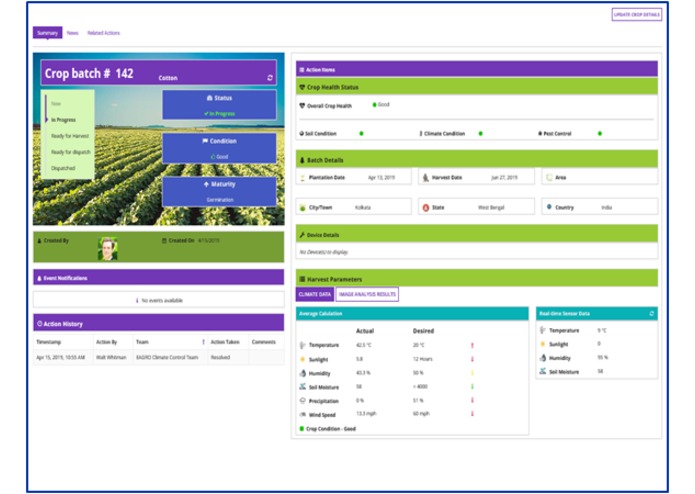Click the Wind Speed icon
This screenshot has height=494, width=695.
[302, 415]
